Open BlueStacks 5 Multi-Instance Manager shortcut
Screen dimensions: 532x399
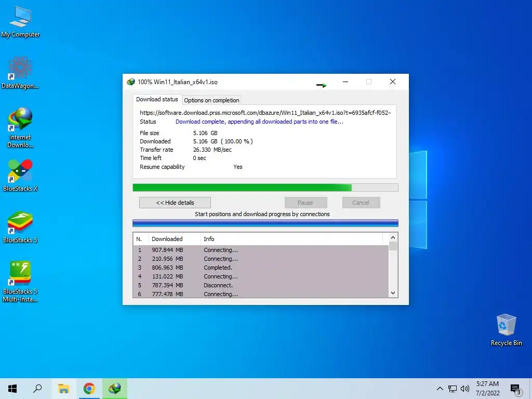pyautogui.click(x=20, y=281)
